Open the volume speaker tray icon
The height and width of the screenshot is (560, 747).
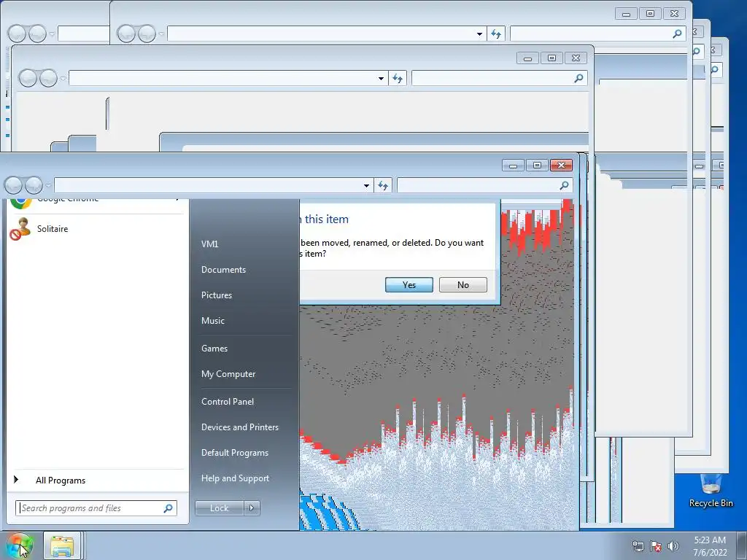click(x=673, y=546)
